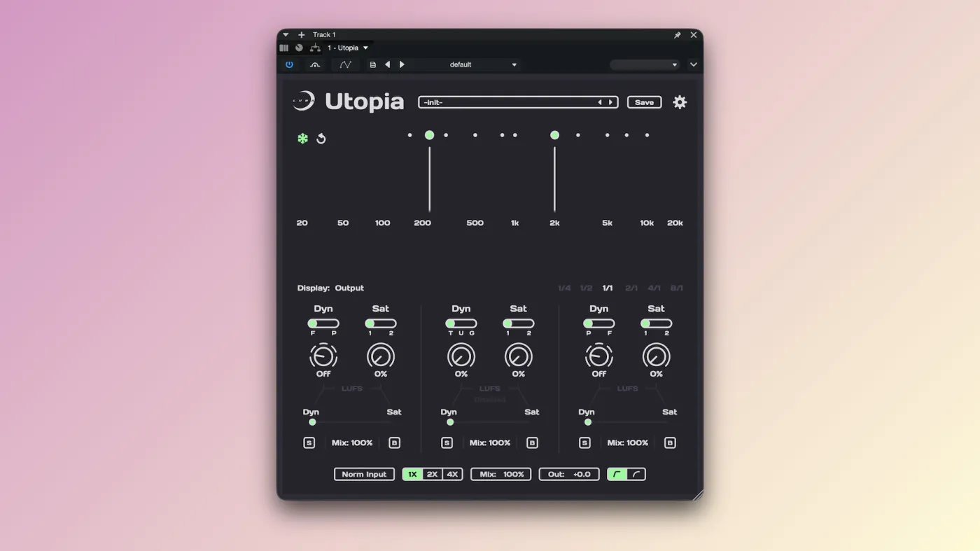Toggle the high band Dyn P/F switch

coord(599,323)
